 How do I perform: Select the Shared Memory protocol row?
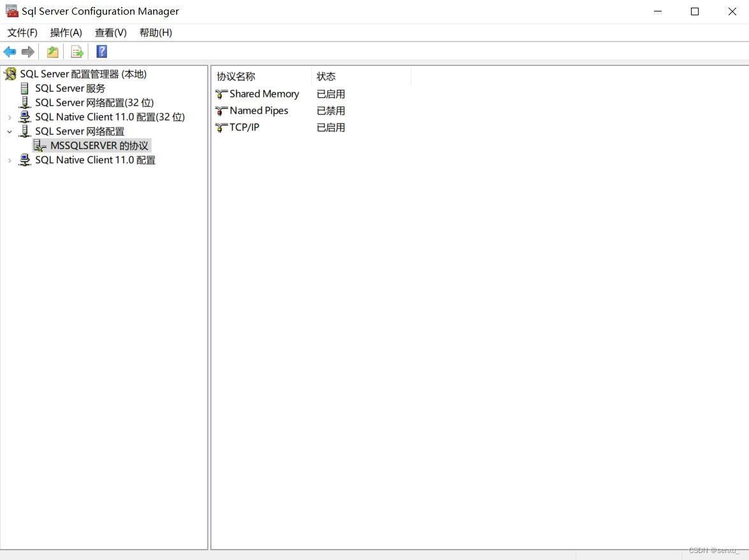264,94
